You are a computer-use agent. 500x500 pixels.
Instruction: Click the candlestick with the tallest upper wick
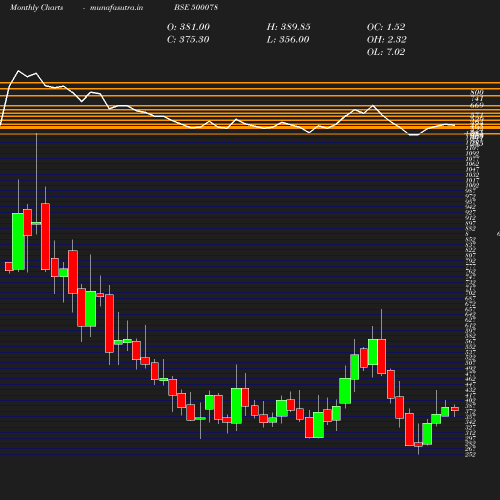pyautogui.click(x=36, y=223)
